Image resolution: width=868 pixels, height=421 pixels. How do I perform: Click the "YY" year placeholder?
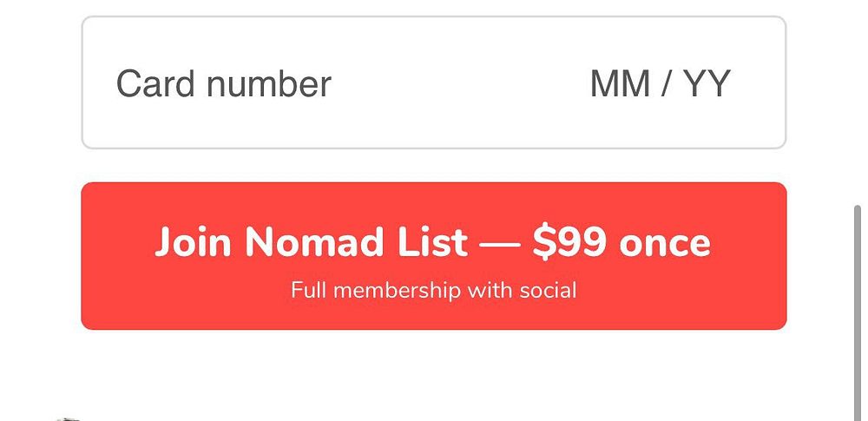pos(707,83)
